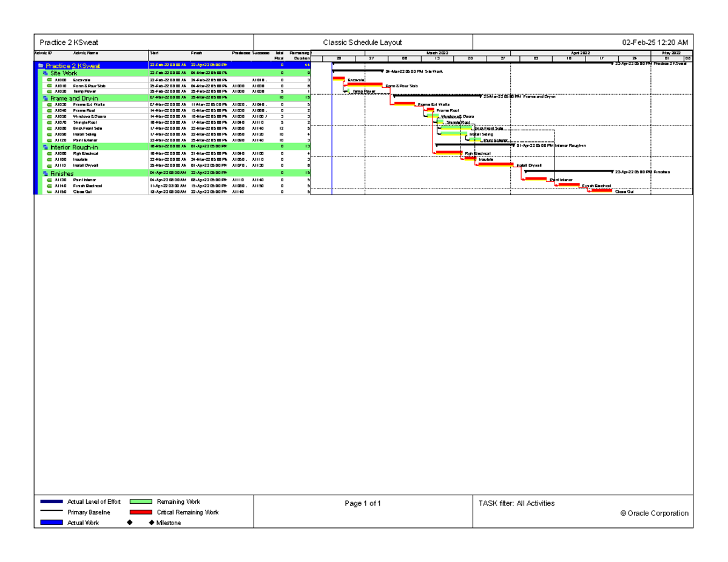Select the 'Form & Pour Slab' activity name
This screenshot has width=728, height=562.
(89, 86)
